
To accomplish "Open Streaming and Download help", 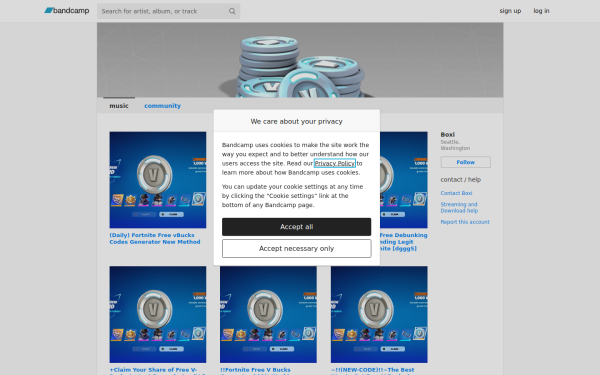I will [x=459, y=207].
